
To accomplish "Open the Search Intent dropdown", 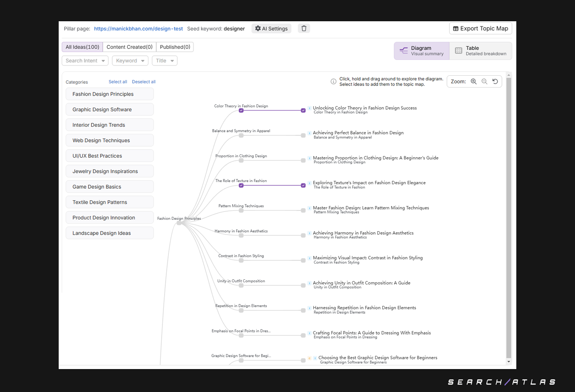I will pos(85,60).
